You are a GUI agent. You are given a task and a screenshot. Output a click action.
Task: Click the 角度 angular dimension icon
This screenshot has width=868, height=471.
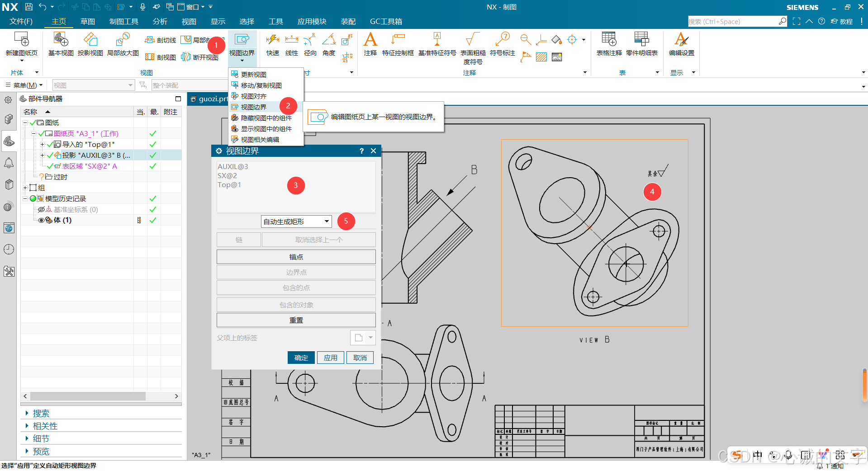(x=329, y=39)
